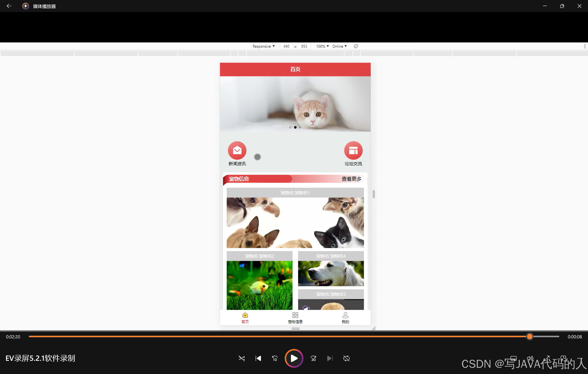This screenshot has width=588, height=374.
Task: Click the bottom-edge viewport resize handle
Action: [x=295, y=329]
